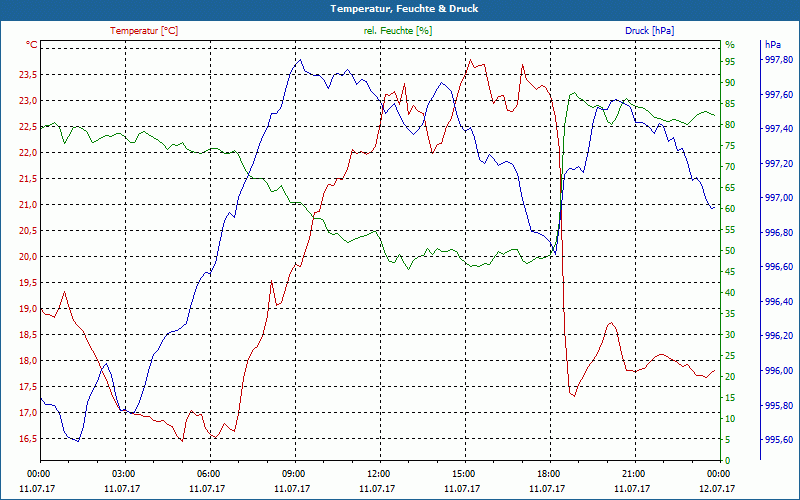Click the 80 tick on the humidity axis
This screenshot has width=800, height=500.
tap(730, 125)
